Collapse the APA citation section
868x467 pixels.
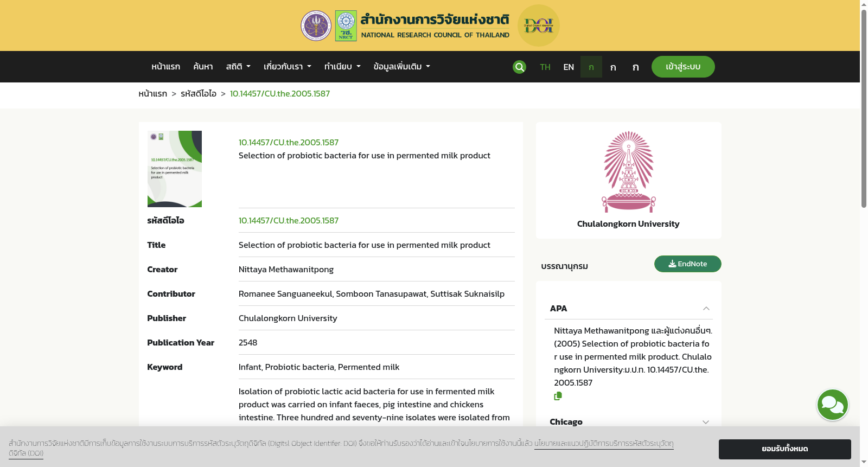[x=706, y=308]
